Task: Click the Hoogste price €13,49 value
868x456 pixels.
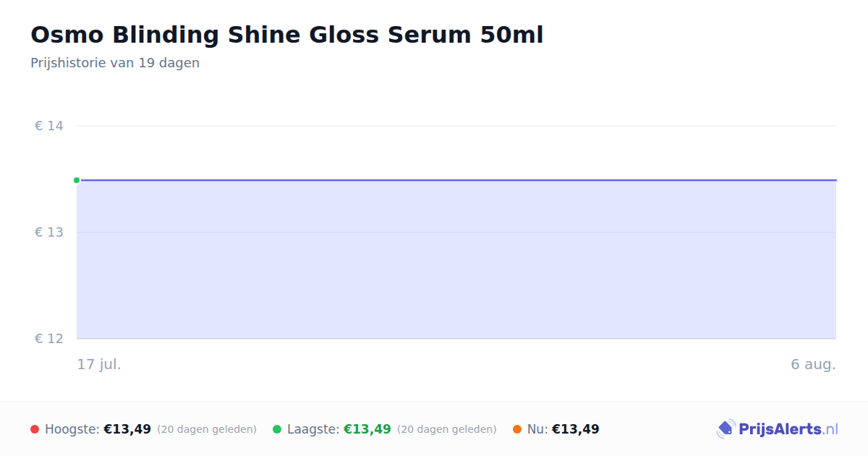Action: [x=127, y=429]
